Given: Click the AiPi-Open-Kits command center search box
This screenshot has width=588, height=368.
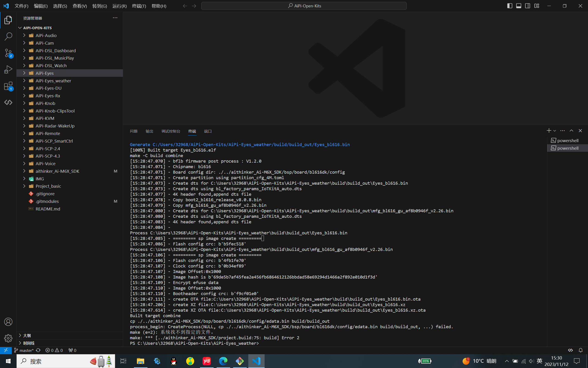Looking at the screenshot, I should pos(304,6).
